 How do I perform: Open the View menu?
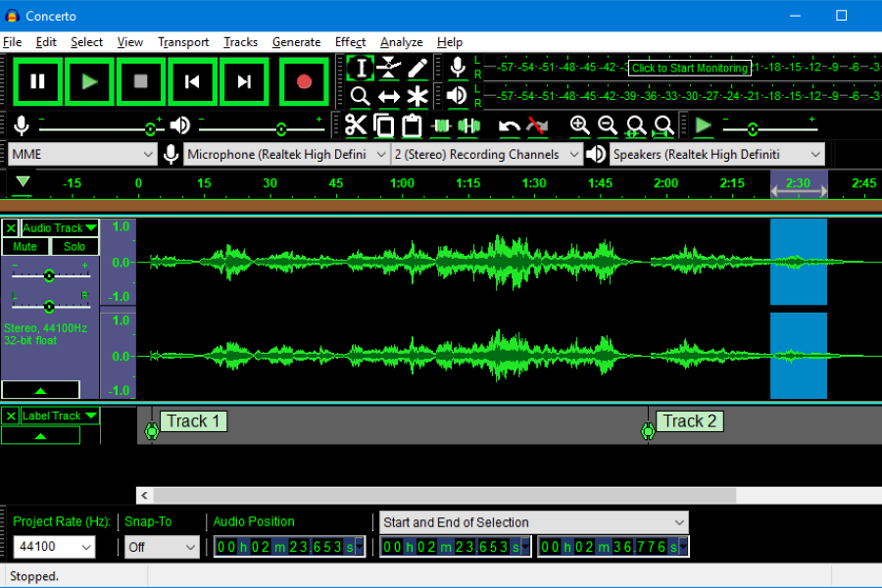(x=130, y=42)
